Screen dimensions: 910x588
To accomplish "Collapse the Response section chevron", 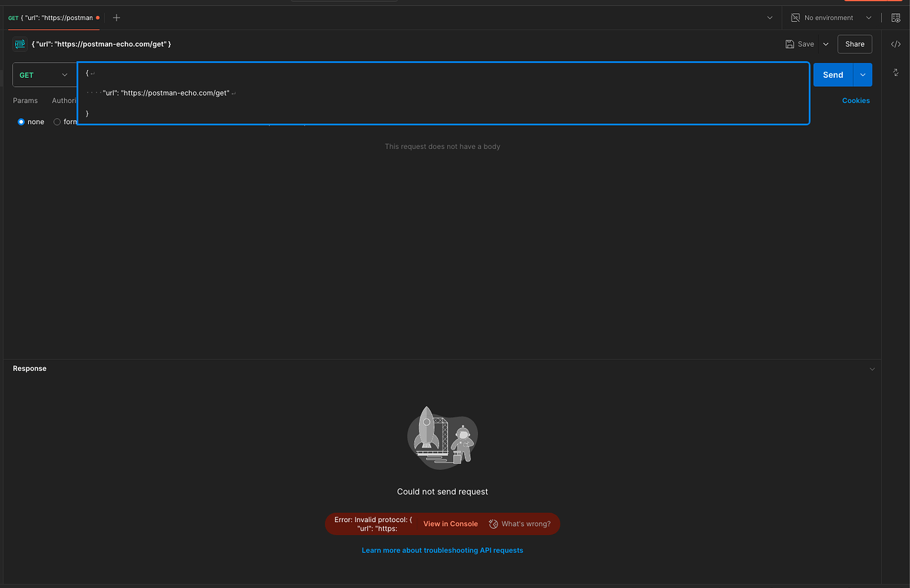I will coord(872,368).
